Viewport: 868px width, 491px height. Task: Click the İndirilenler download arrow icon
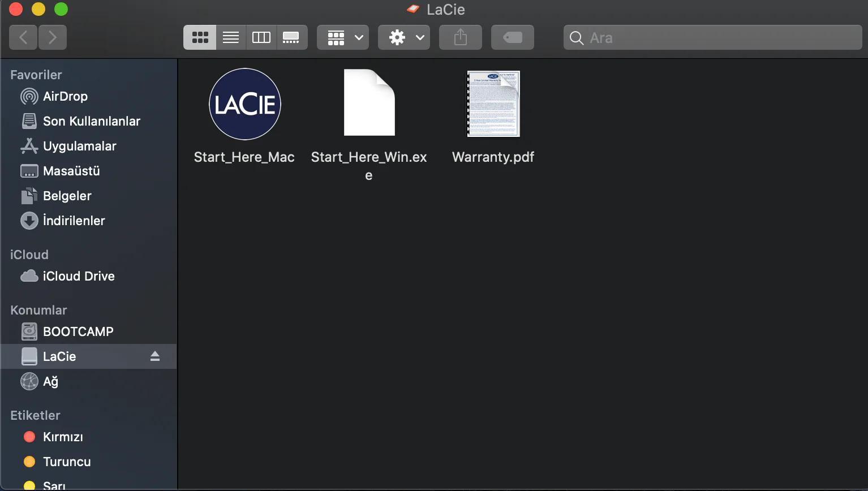point(29,221)
